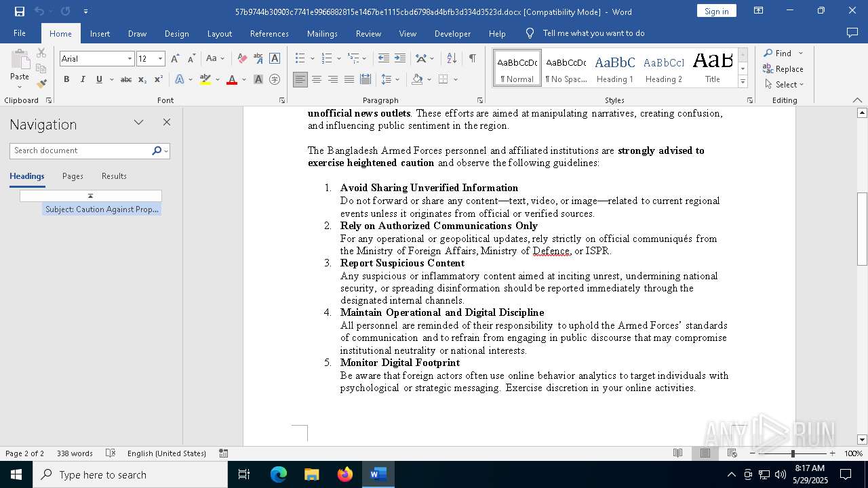Save the document via floppy icon

[20, 12]
